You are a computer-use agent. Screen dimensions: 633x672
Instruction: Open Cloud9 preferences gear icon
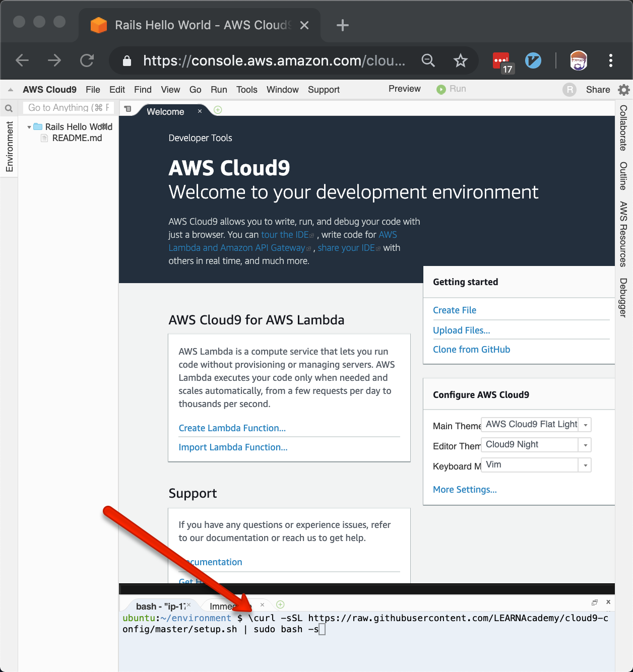pos(624,90)
